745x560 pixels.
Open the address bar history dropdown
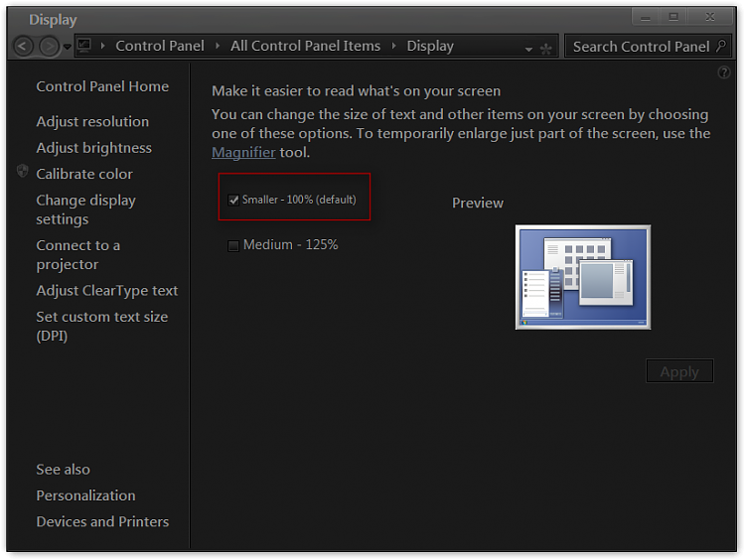pyautogui.click(x=528, y=49)
